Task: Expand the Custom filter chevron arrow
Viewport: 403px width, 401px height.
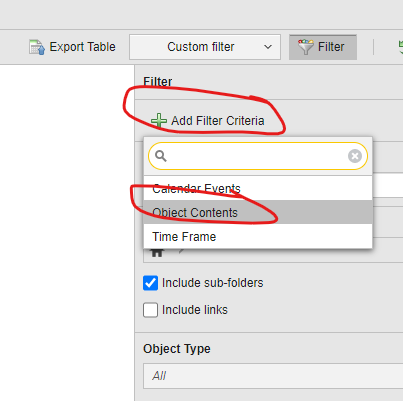Action: pyautogui.click(x=268, y=47)
